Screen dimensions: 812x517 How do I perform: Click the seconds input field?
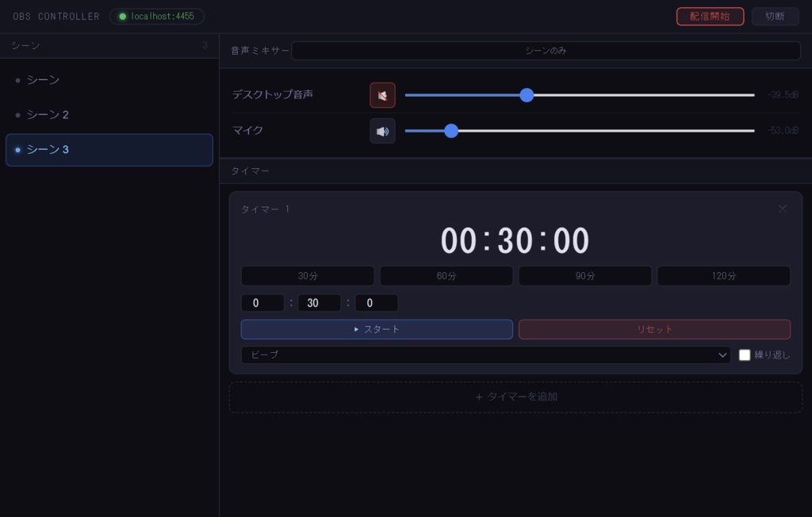coord(377,303)
